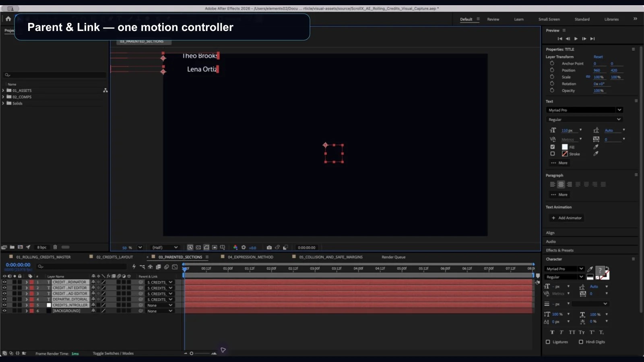The width and height of the screenshot is (644, 362).
Task: Center align text in the Paragraph panel
Action: 561,184
